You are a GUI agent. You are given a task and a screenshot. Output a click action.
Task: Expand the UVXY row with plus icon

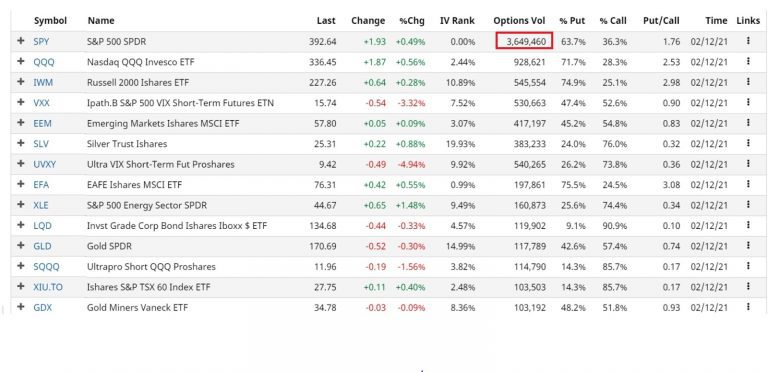pyautogui.click(x=21, y=163)
